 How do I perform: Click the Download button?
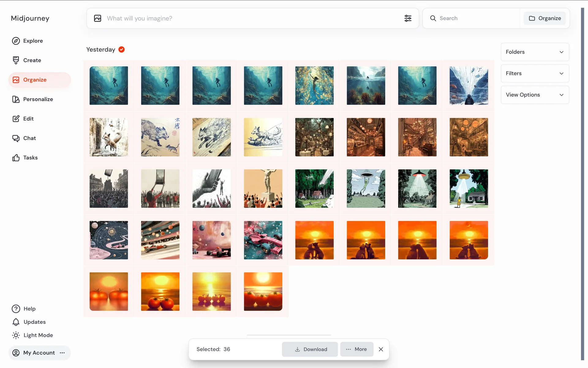coord(310,349)
